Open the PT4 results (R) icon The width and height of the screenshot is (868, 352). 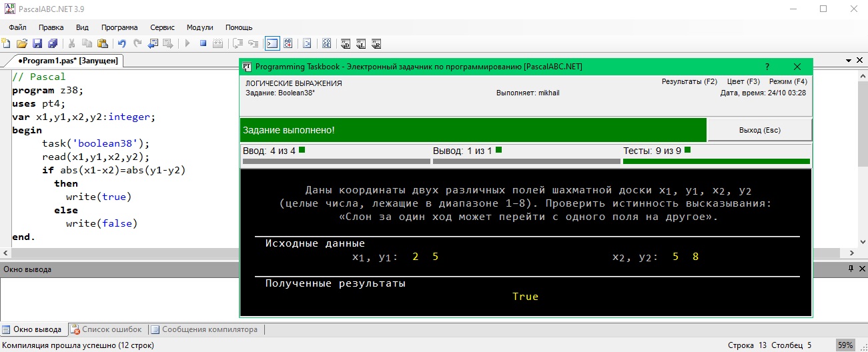[376, 44]
